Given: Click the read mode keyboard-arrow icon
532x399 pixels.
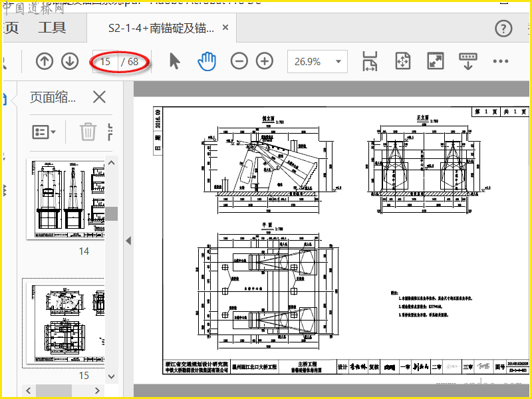Looking at the screenshot, I should [x=468, y=61].
